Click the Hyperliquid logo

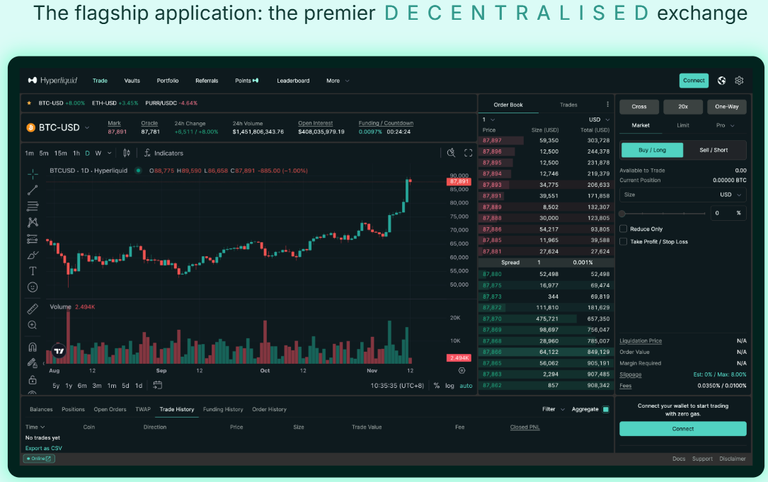(52, 80)
